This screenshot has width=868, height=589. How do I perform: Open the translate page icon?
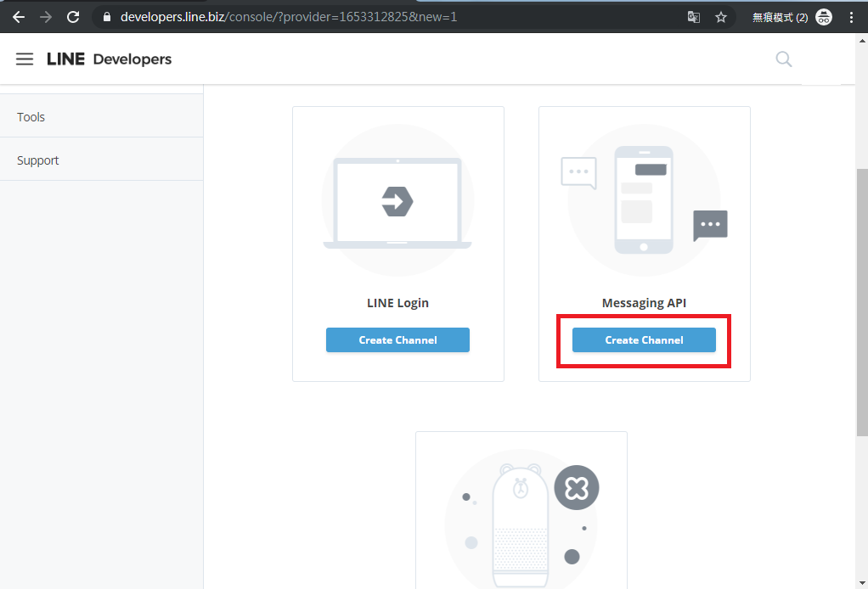tap(694, 17)
